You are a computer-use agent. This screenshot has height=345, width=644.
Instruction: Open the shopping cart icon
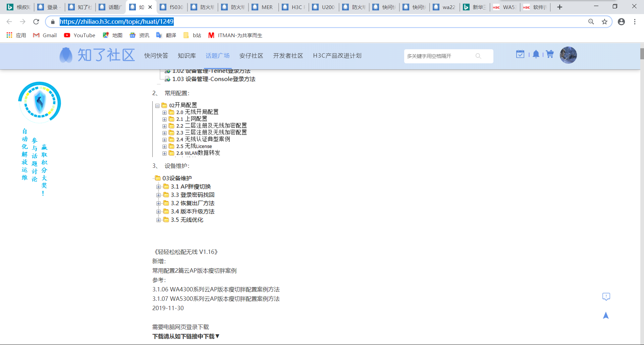[x=550, y=54]
